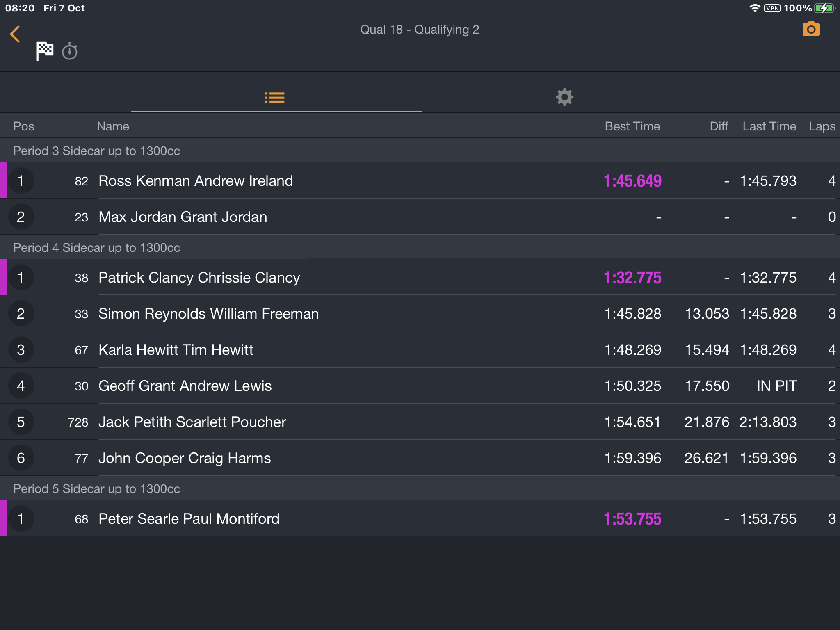Sort by Best Time column header
This screenshot has width=840, height=630.
(x=632, y=126)
